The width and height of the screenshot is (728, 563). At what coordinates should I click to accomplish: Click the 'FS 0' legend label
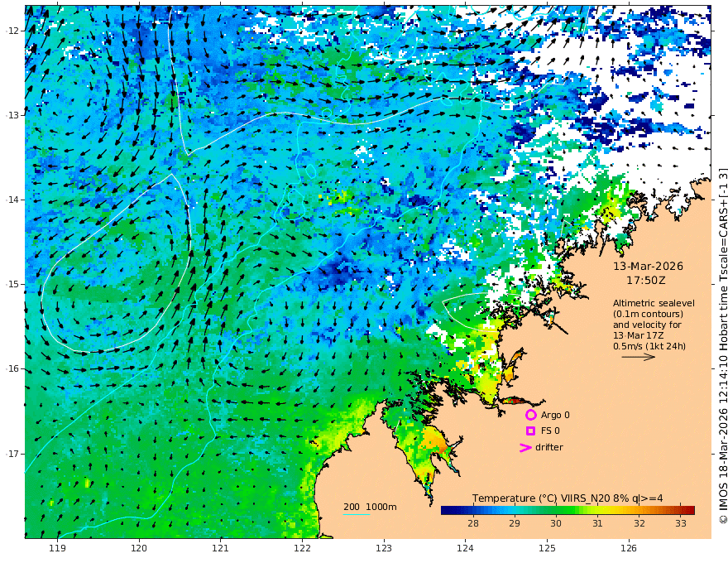[x=550, y=431]
